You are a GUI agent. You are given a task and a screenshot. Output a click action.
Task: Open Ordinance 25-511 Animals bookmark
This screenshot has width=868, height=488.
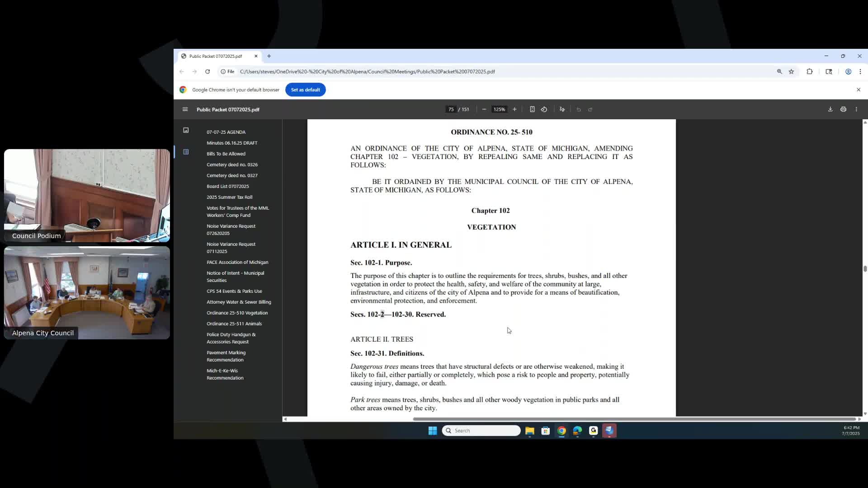pyautogui.click(x=234, y=324)
